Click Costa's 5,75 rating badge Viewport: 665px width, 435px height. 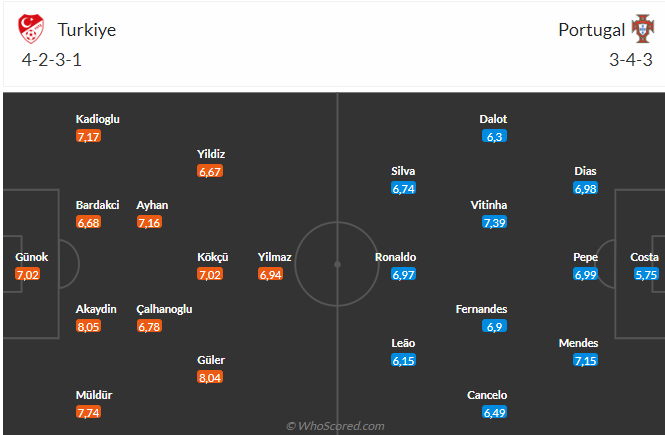(x=646, y=274)
